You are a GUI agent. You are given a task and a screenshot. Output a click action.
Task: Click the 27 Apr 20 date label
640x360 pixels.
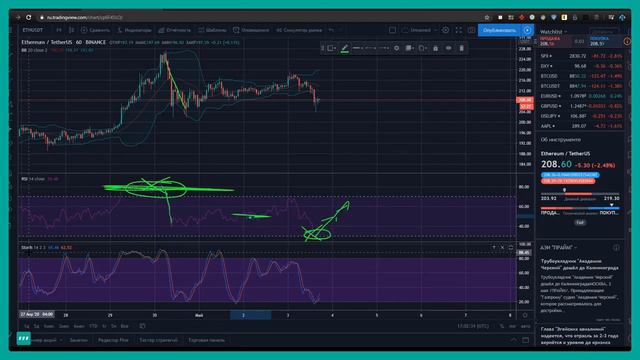(x=37, y=314)
